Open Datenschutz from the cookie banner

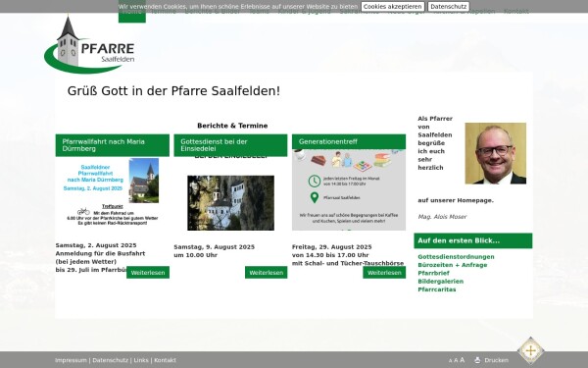coord(449,7)
